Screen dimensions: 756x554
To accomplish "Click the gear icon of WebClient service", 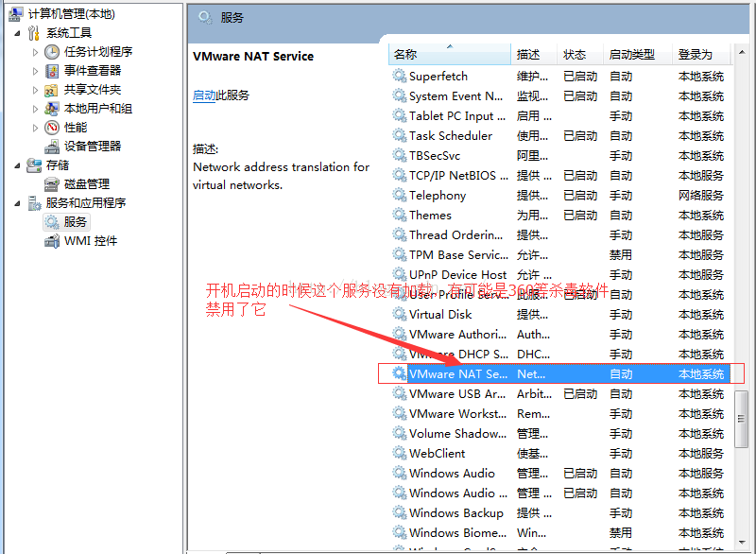I will pos(399,453).
